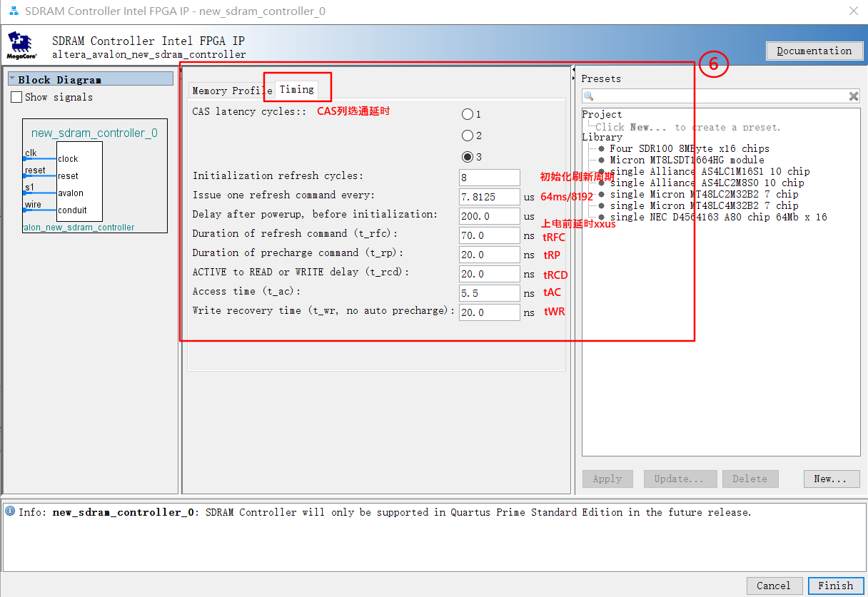Collapse the Block Diagram panel triangle

click(12, 79)
